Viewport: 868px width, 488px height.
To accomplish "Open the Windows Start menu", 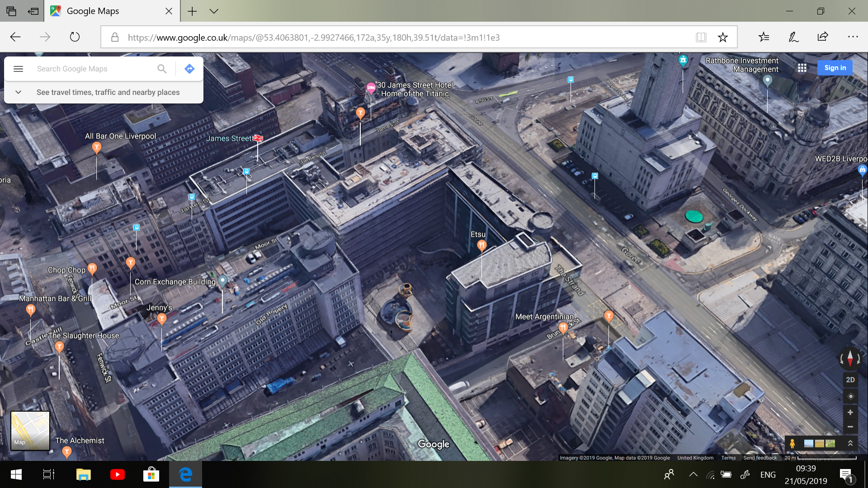I will coord(16,474).
